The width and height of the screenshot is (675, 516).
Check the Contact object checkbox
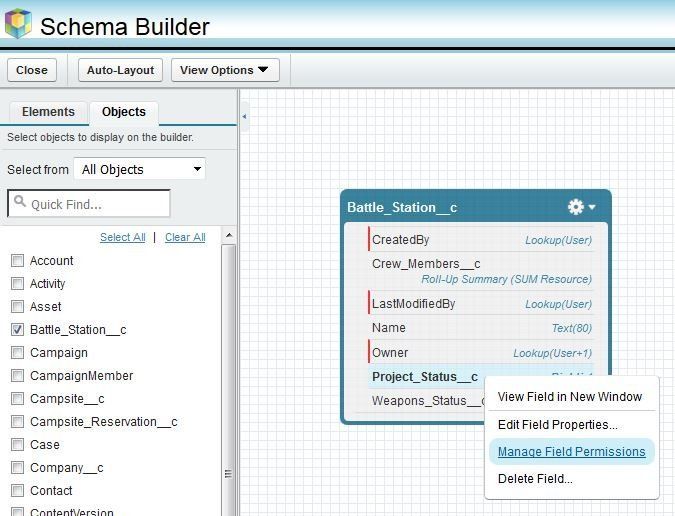[17, 491]
